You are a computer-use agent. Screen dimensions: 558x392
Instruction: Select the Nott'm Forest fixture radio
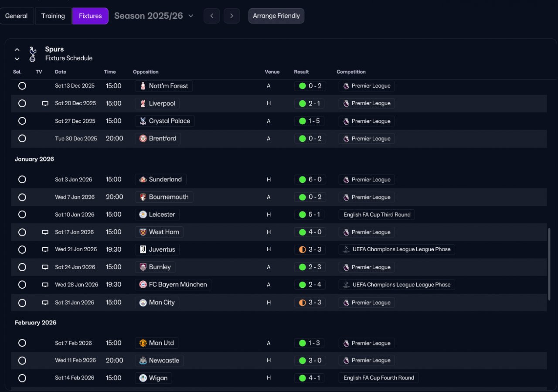[22, 86]
